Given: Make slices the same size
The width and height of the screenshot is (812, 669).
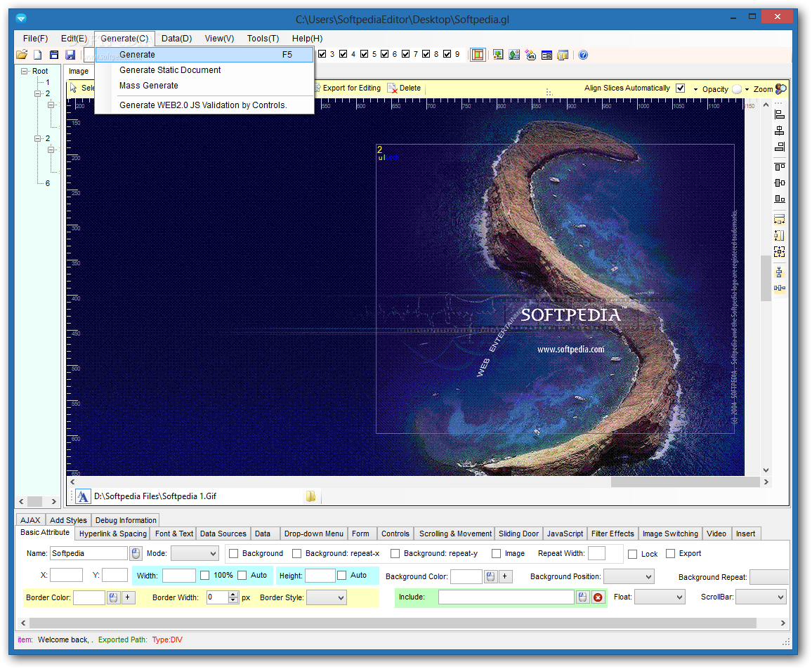Looking at the screenshot, I should (780, 252).
